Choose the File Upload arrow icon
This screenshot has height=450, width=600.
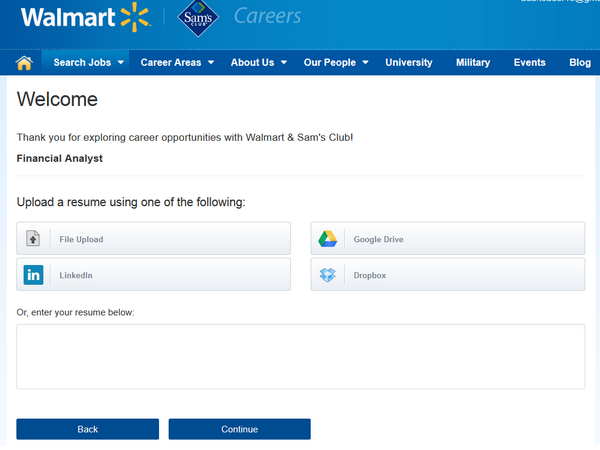tap(34, 239)
